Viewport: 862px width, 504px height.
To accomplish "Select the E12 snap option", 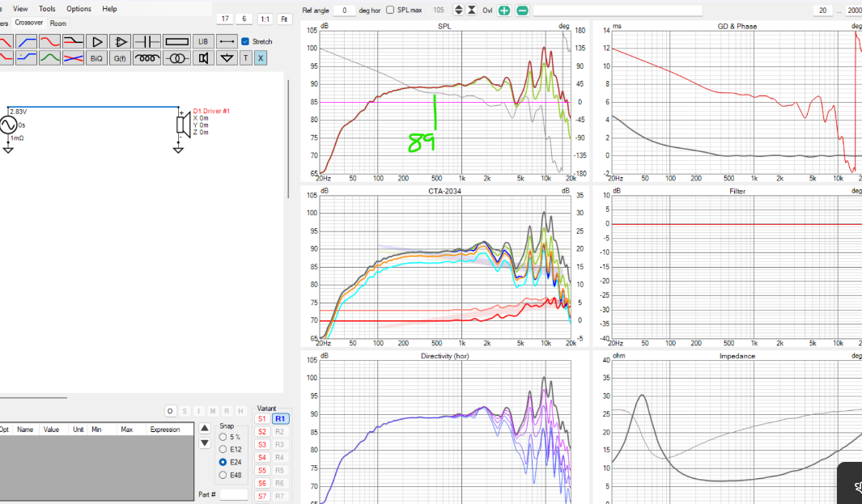I will pyautogui.click(x=223, y=450).
